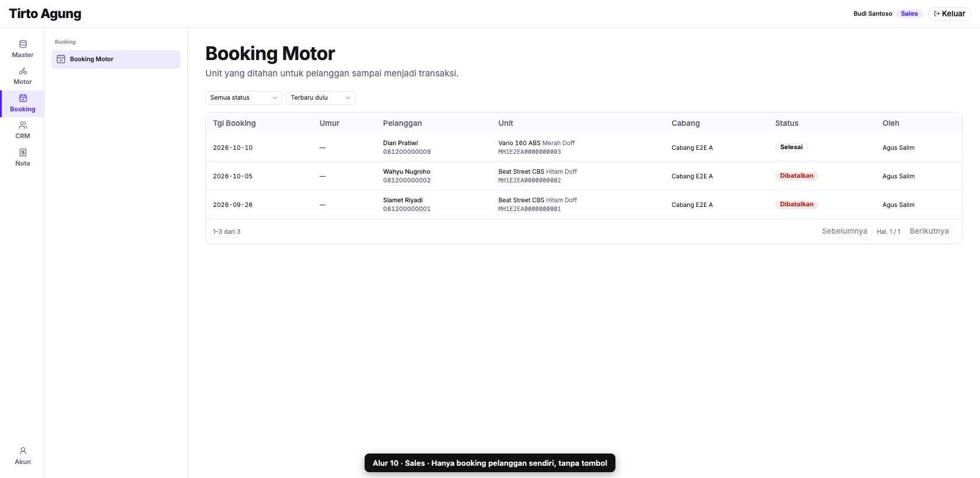Go to the Motor sidebar section
Screen dimensions: 980x478
[22, 76]
